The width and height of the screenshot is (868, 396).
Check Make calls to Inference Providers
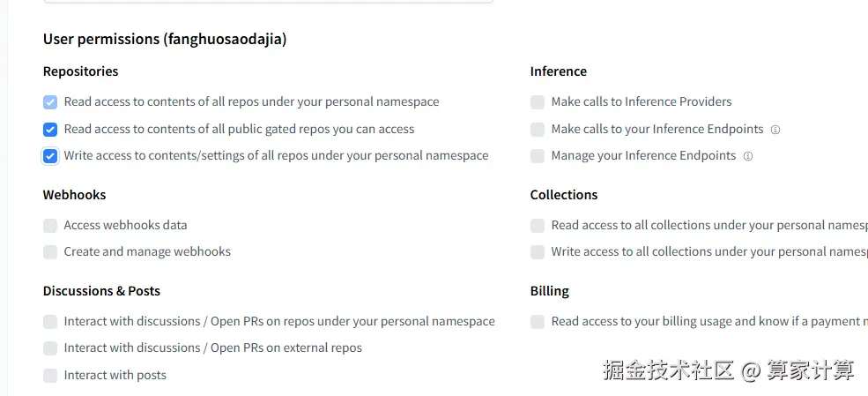pyautogui.click(x=538, y=102)
